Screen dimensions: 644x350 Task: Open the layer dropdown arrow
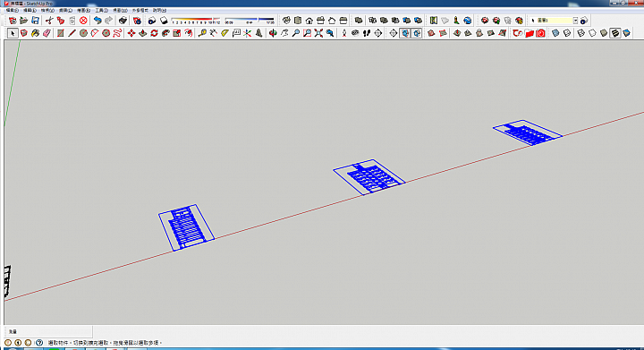tap(575, 20)
